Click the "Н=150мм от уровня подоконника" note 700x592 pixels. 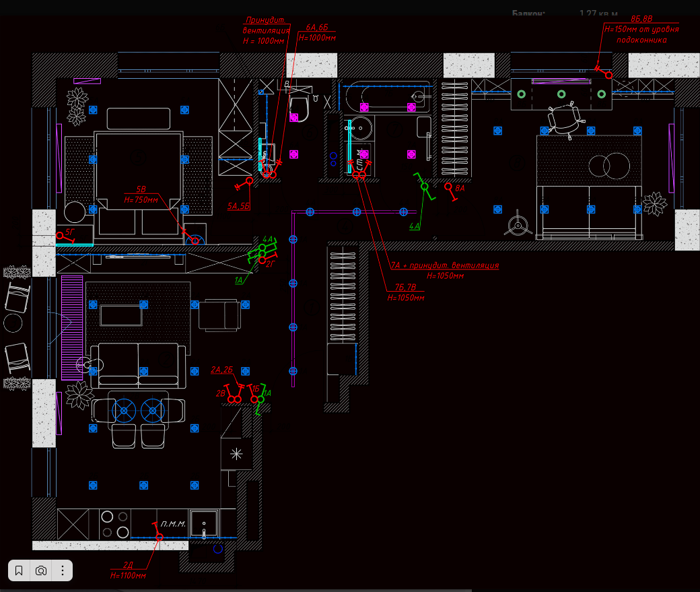click(x=641, y=34)
